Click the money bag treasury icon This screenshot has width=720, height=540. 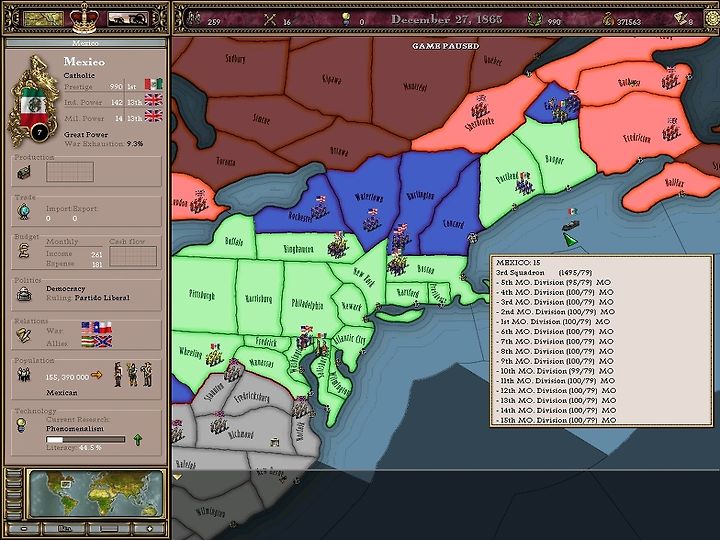pos(608,19)
